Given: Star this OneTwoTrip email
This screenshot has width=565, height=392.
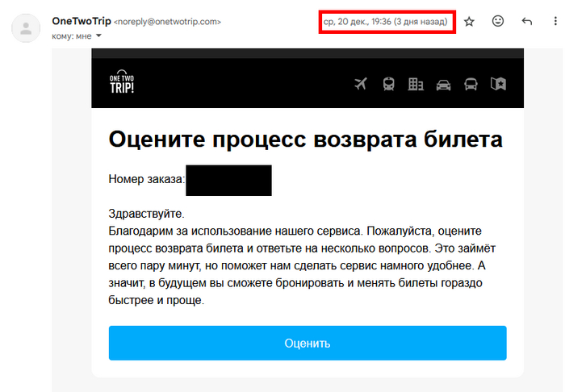Looking at the screenshot, I should point(469,22).
